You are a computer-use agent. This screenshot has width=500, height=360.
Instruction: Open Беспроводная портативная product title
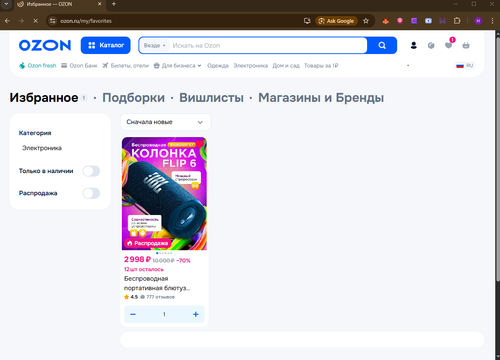pyautogui.click(x=157, y=283)
